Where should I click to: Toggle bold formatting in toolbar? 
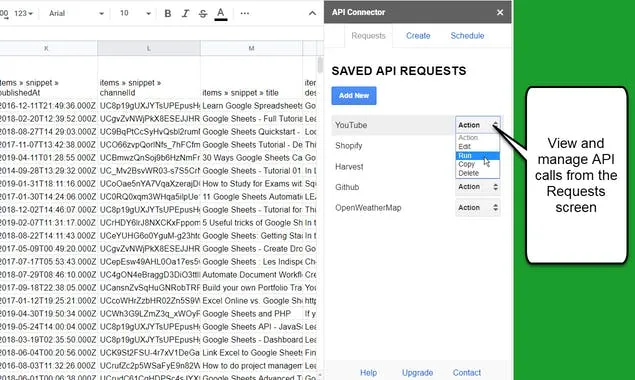tap(168, 13)
